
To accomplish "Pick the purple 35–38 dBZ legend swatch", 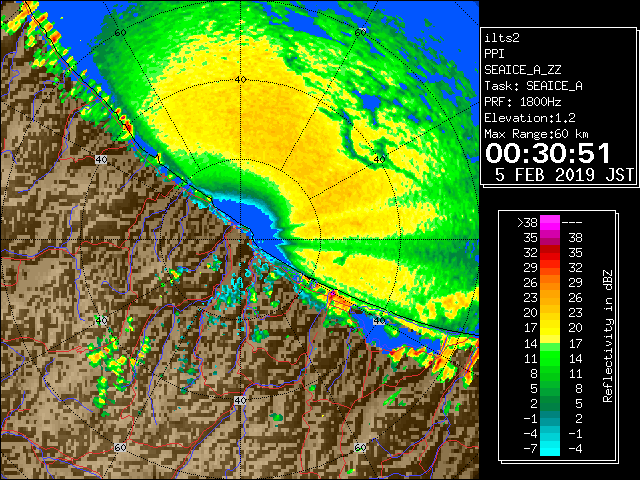I will click(x=550, y=238).
